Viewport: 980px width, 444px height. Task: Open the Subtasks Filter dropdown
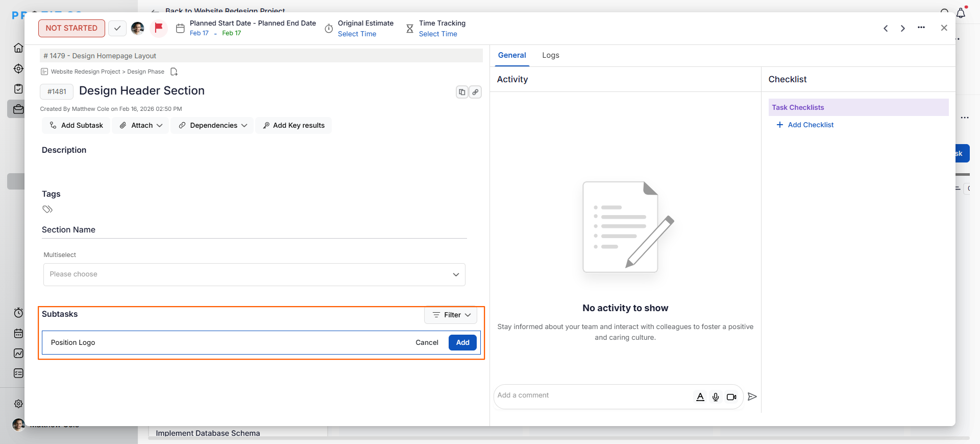[451, 315]
